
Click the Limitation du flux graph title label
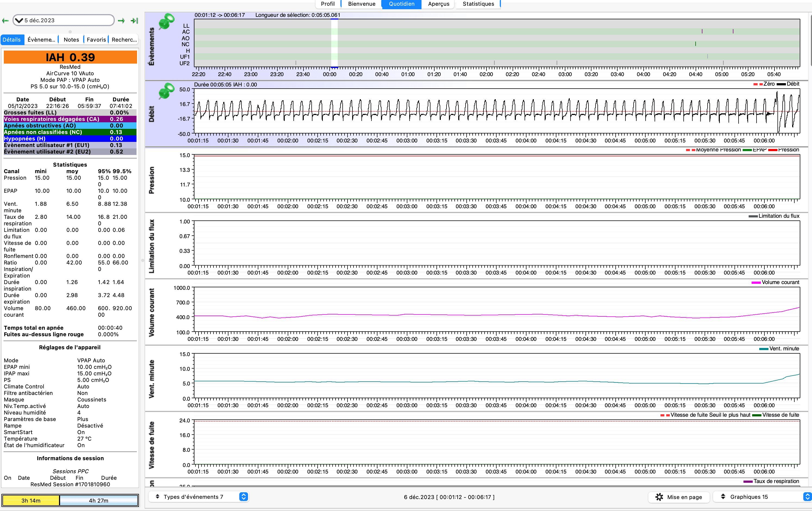(151, 246)
